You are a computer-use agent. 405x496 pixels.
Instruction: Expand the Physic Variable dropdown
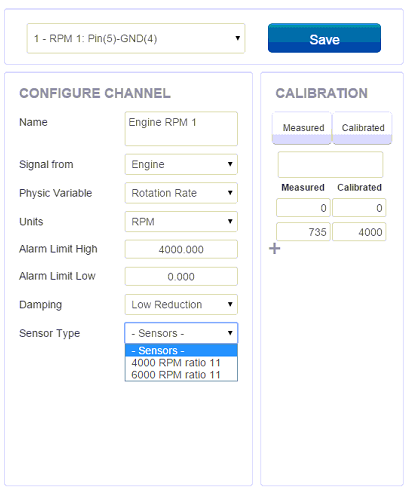coord(181,193)
